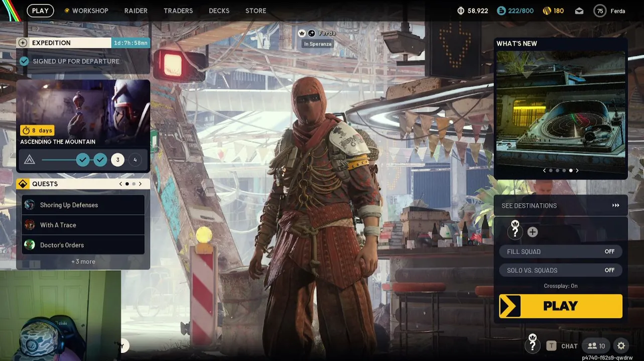
Task: Select the third What's New carousel dot
Action: click(x=564, y=170)
